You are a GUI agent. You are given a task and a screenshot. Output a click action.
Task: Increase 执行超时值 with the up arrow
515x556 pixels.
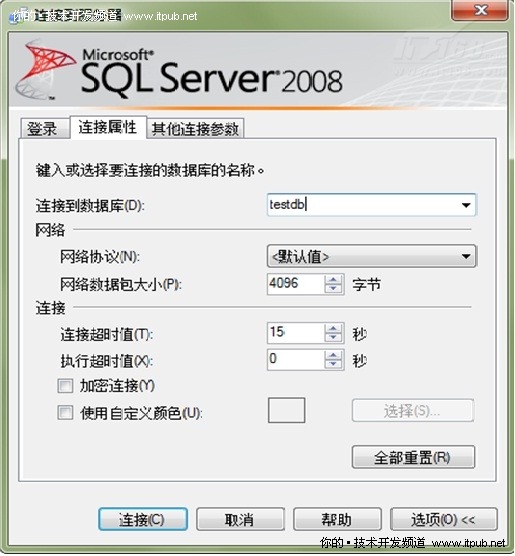pos(333,355)
